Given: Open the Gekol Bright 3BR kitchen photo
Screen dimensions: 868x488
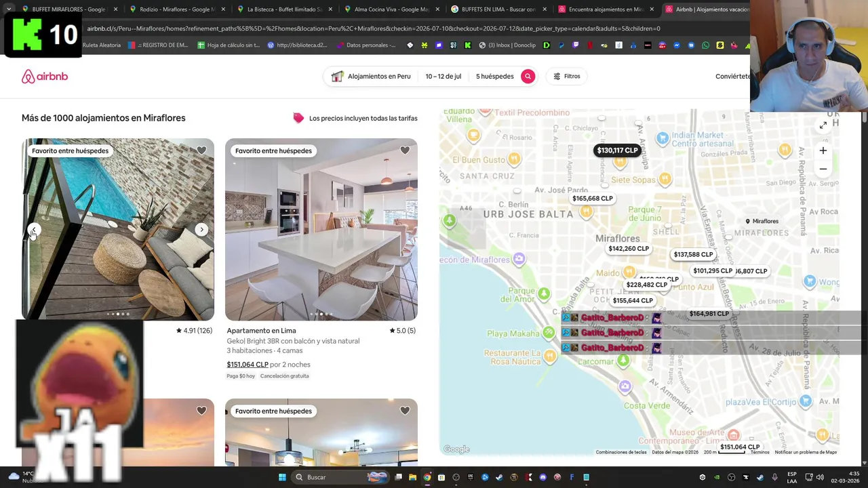Looking at the screenshot, I should click(x=321, y=230).
